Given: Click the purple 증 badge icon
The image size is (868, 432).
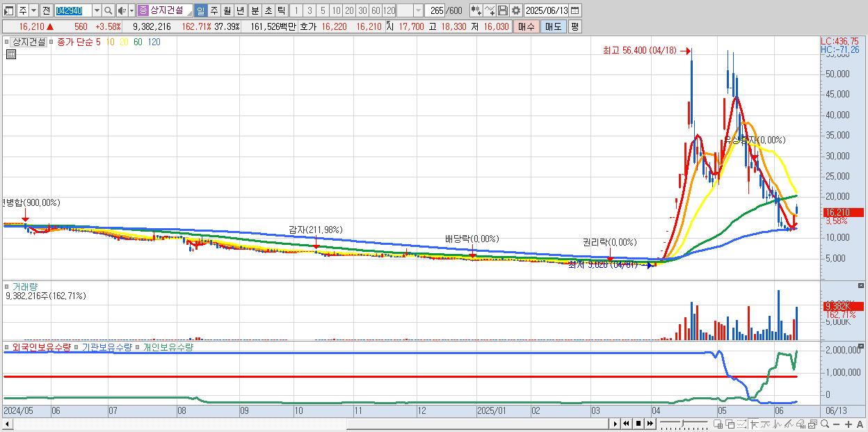Looking at the screenshot, I should 143,10.
